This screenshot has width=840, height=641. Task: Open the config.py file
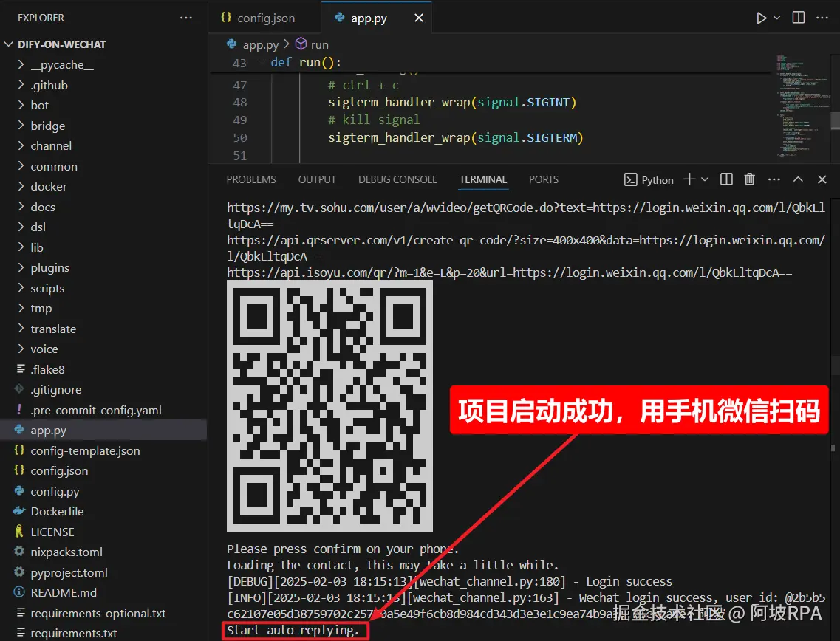pyautogui.click(x=103, y=492)
